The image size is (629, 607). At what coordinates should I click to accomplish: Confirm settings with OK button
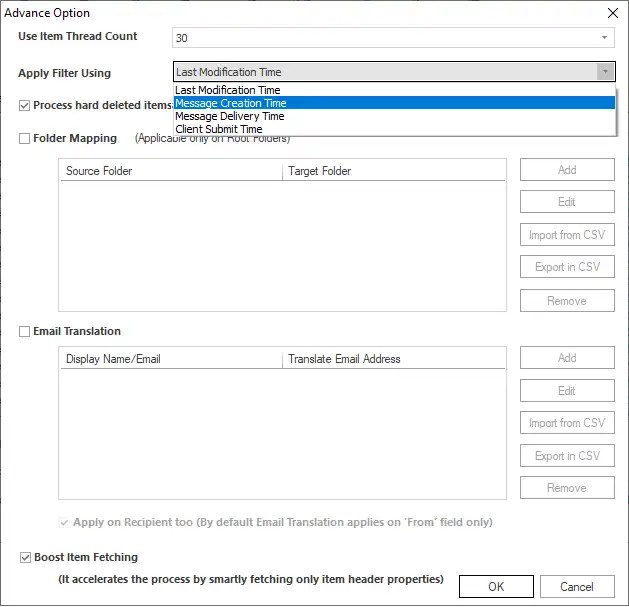tap(496, 587)
